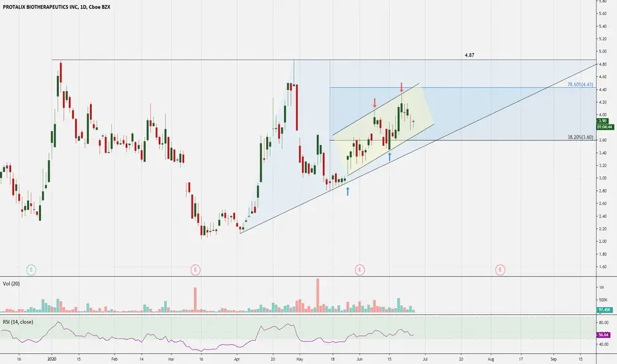The width and height of the screenshot is (617, 364).
Task: Click the current price tag 3.90
Action: (x=602, y=121)
